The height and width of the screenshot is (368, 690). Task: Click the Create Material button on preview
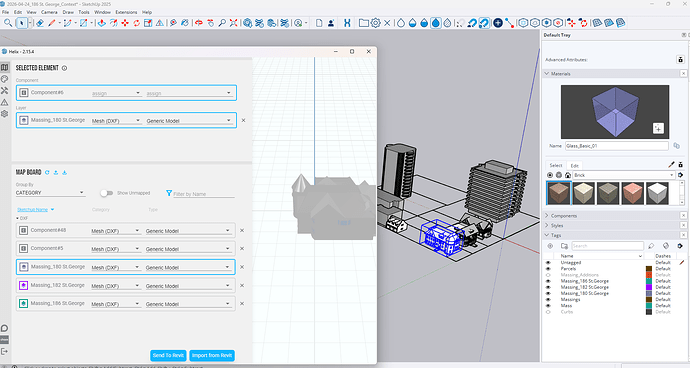[658, 128]
